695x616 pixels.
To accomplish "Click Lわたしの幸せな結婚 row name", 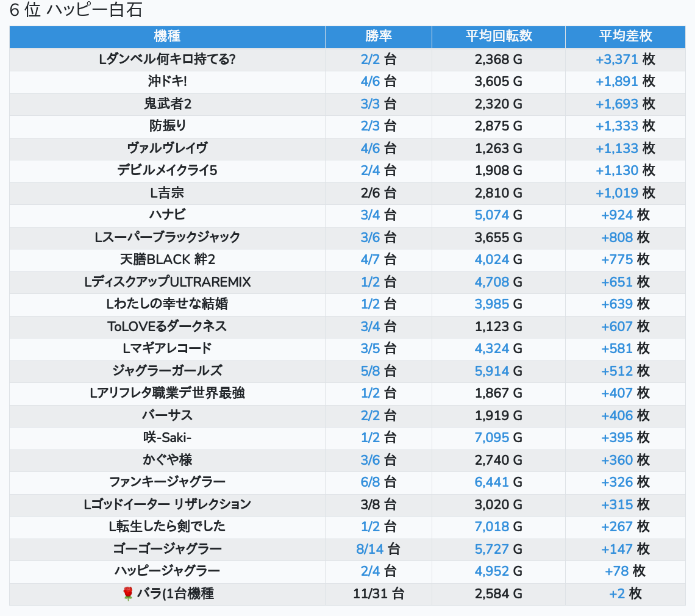I will point(167,304).
